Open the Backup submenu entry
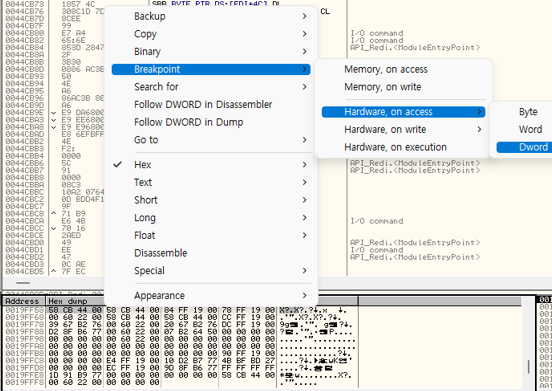Viewport: 552px width, 391px height. (x=211, y=16)
